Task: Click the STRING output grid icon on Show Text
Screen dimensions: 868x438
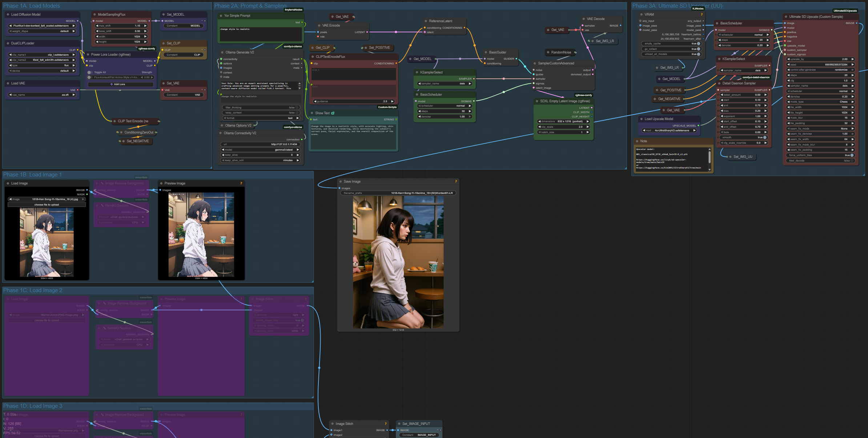Action: pos(396,120)
